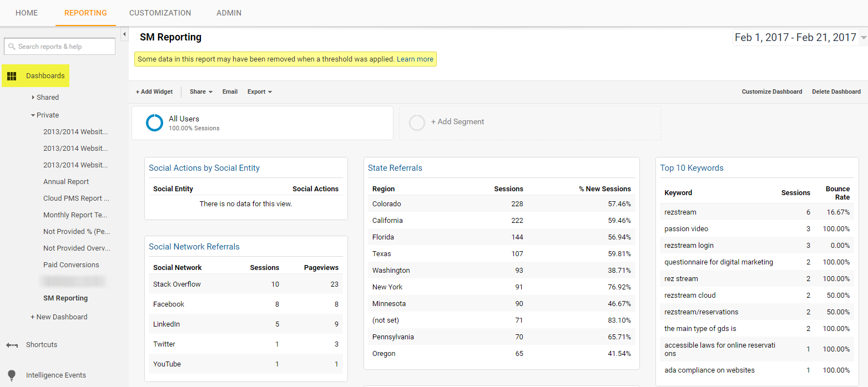This screenshot has width=868, height=387.
Task: Click + Add Widget
Action: click(154, 91)
